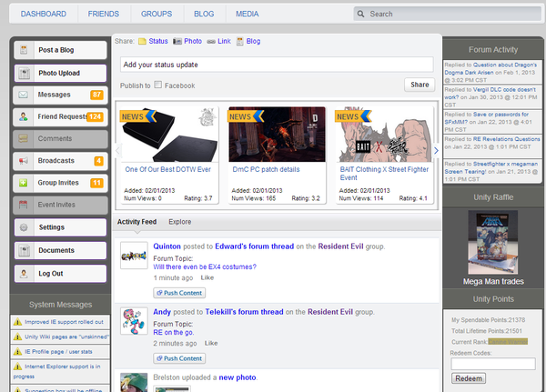Click the Documents sidebar icon
Image resolution: width=546 pixels, height=392 pixels.
pyautogui.click(x=24, y=250)
